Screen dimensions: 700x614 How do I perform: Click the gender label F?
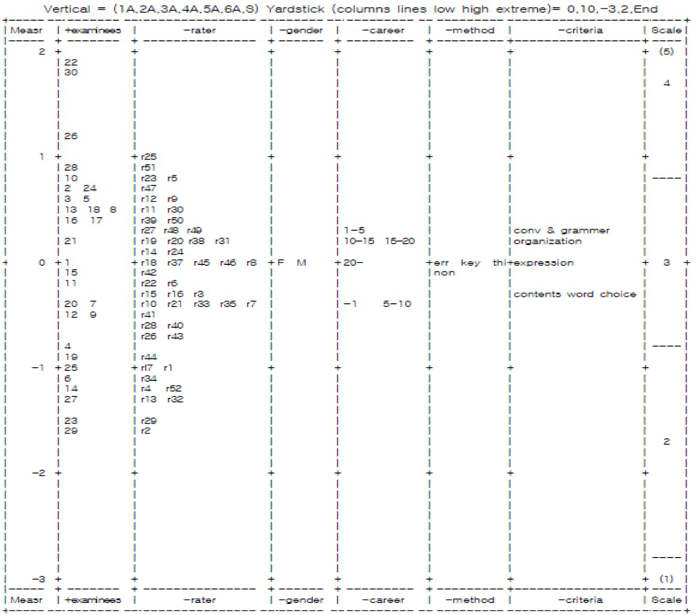point(281,262)
